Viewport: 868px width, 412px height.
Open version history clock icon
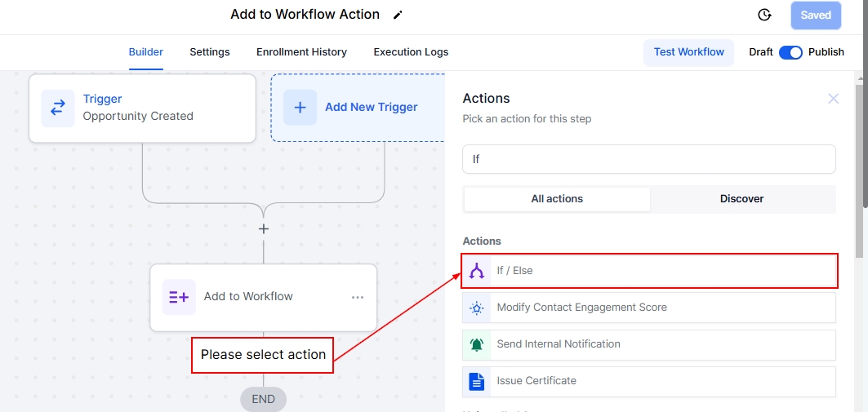(x=764, y=15)
